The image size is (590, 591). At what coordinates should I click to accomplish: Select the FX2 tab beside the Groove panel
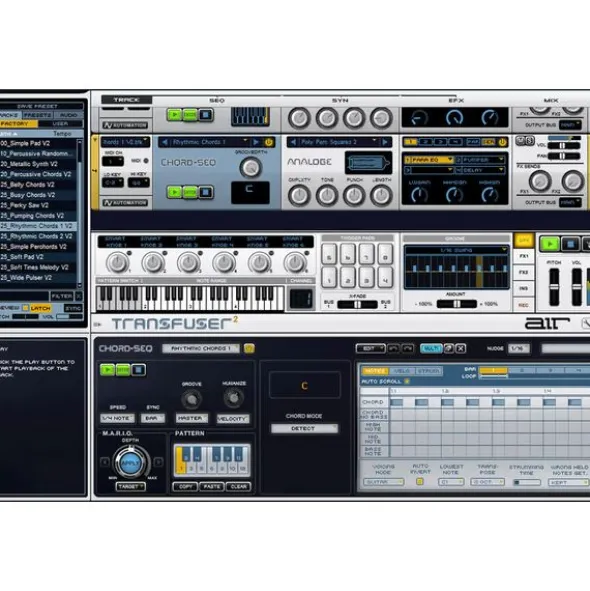523,272
